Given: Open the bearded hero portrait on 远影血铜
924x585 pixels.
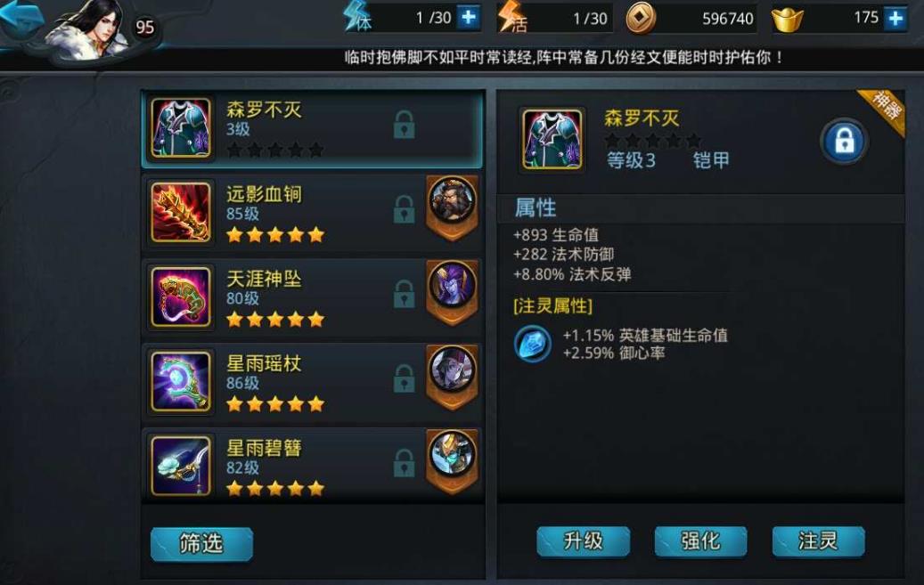Looking at the screenshot, I should coord(452,200).
